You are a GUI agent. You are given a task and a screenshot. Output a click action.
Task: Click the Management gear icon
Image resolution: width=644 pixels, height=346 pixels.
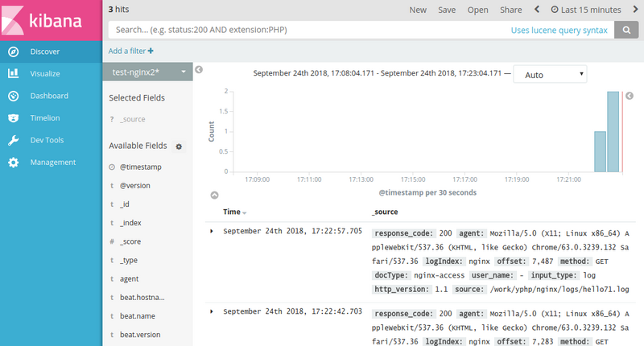(x=13, y=163)
